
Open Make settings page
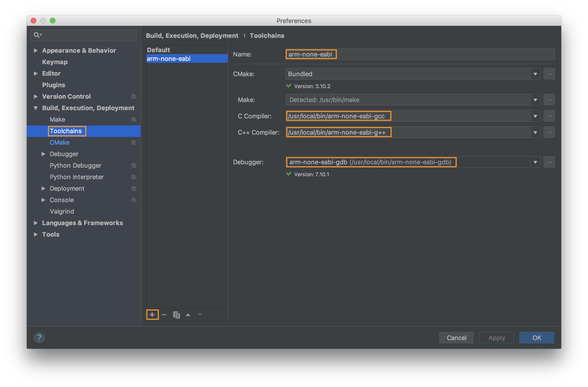(58, 120)
